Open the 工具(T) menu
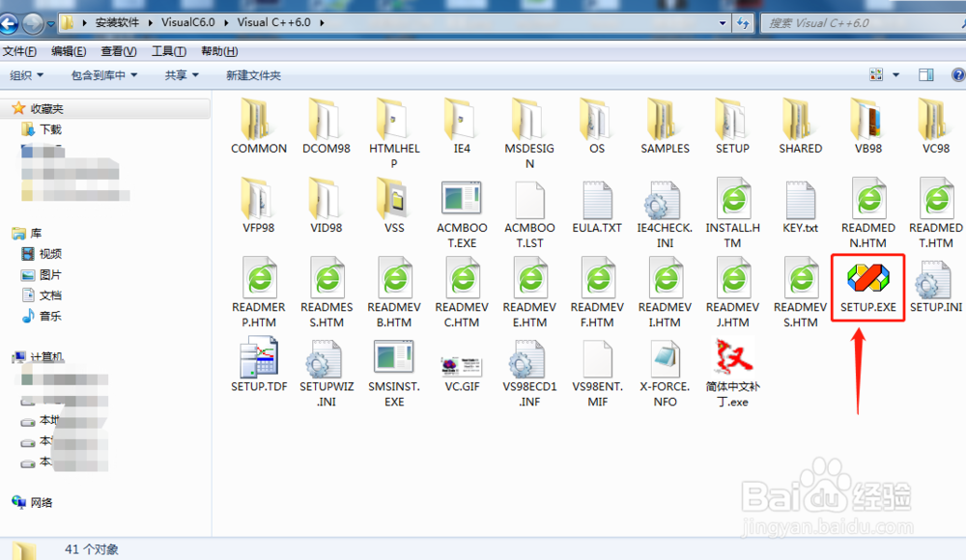Screen dimensions: 966x560 (169, 51)
